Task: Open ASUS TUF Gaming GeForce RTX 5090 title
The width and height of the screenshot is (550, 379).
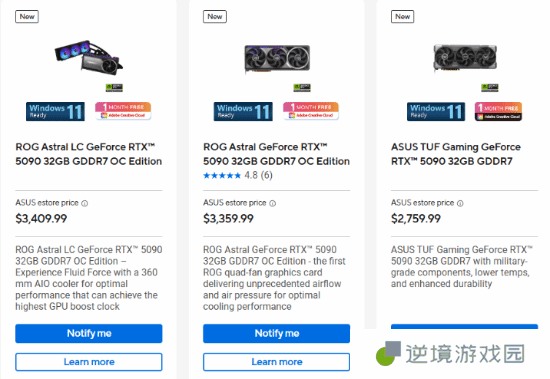Action: click(x=456, y=154)
